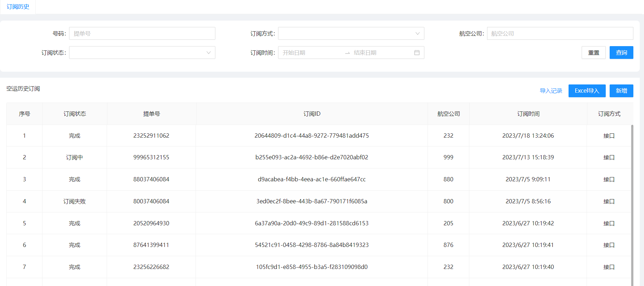This screenshot has height=286, width=644.
Task: Click the 查询 search button
Action: (x=621, y=53)
